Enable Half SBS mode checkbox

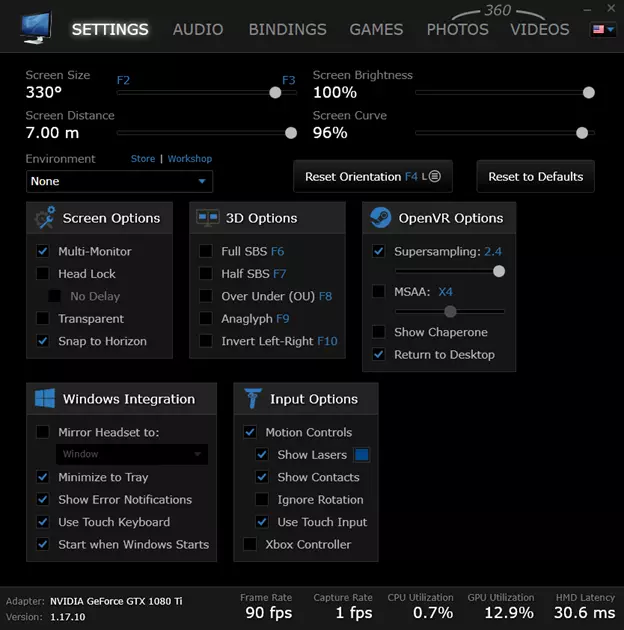click(206, 274)
